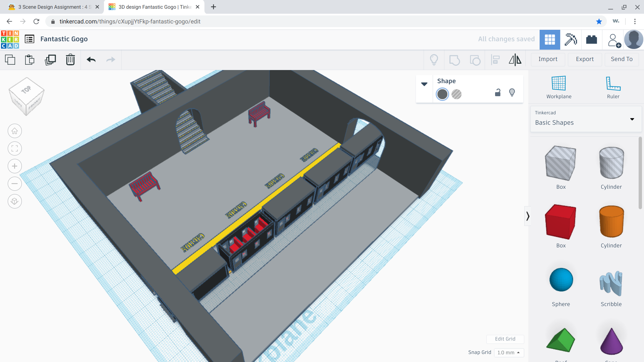
Task: Switch to orthographic view cube icon
Action: 15,201
